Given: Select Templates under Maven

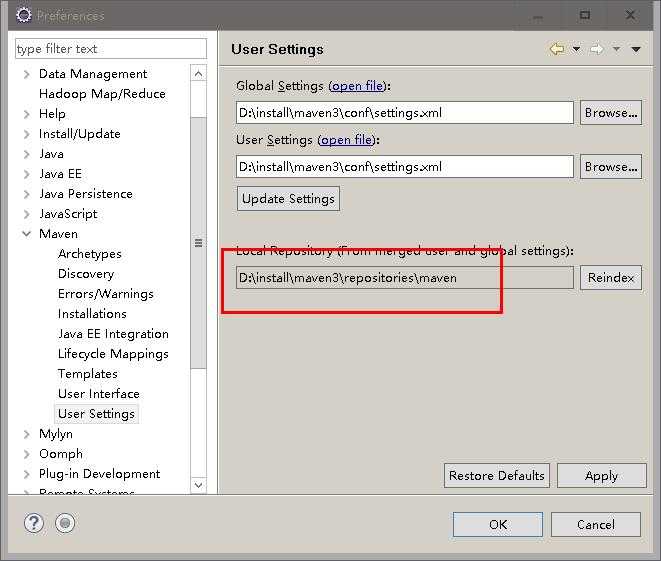Looking at the screenshot, I should point(88,374).
